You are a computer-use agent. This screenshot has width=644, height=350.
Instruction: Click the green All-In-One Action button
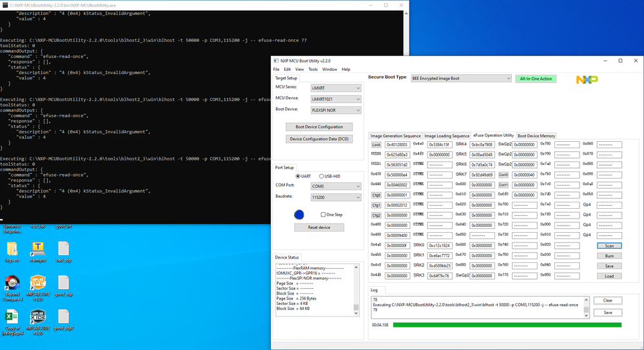[x=536, y=79]
